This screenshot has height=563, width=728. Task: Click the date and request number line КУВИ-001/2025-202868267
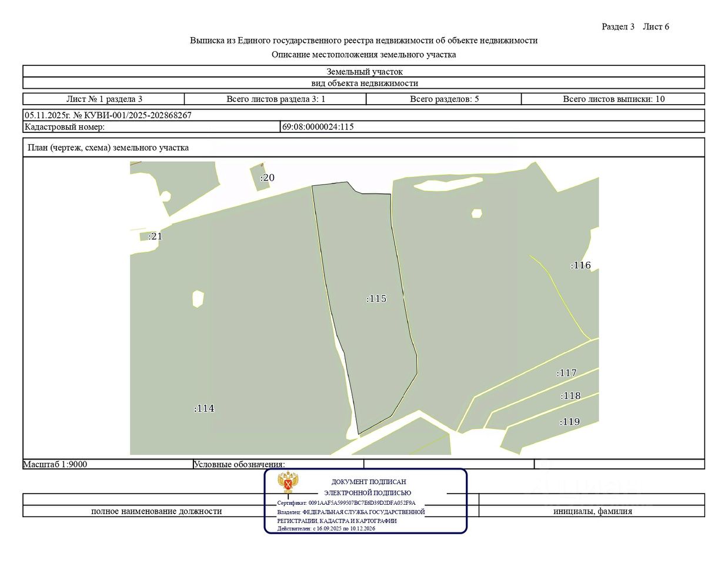click(x=108, y=115)
